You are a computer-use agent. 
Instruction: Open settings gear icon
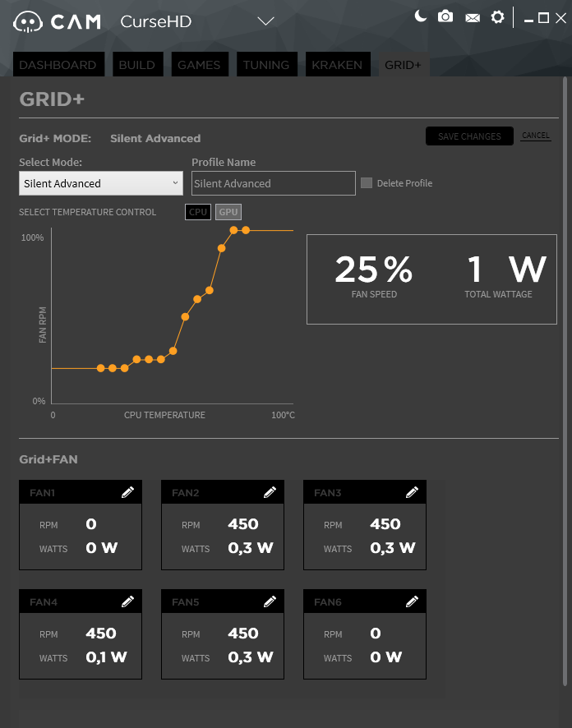tap(497, 17)
